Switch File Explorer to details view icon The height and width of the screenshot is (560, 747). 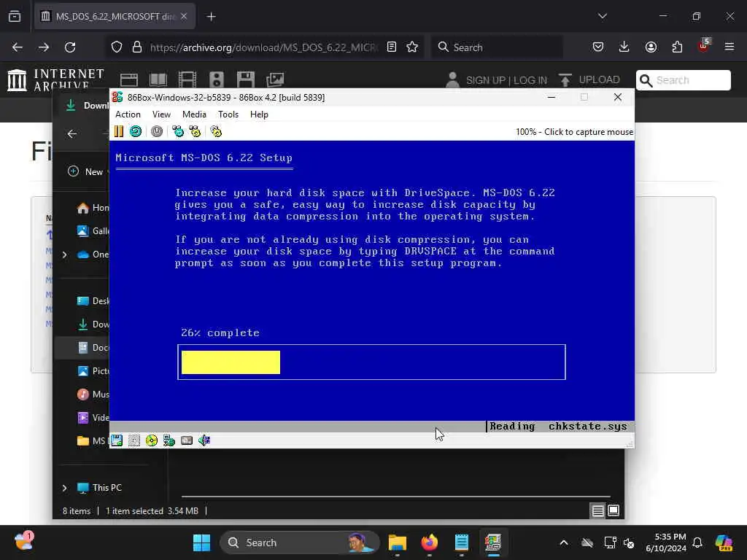pos(597,511)
